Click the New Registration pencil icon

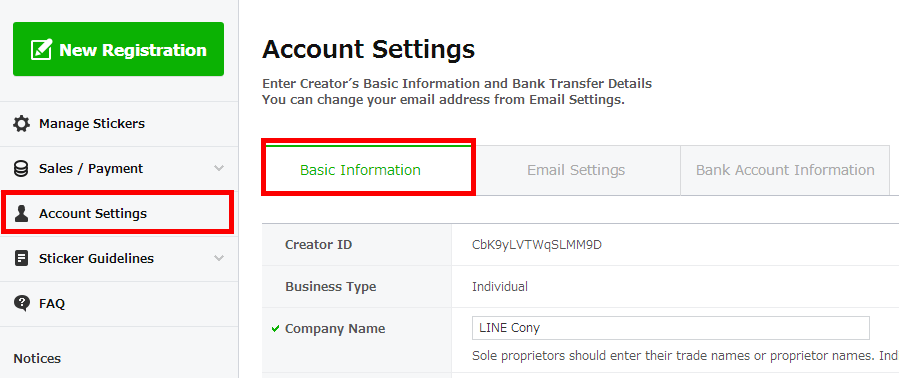click(41, 49)
